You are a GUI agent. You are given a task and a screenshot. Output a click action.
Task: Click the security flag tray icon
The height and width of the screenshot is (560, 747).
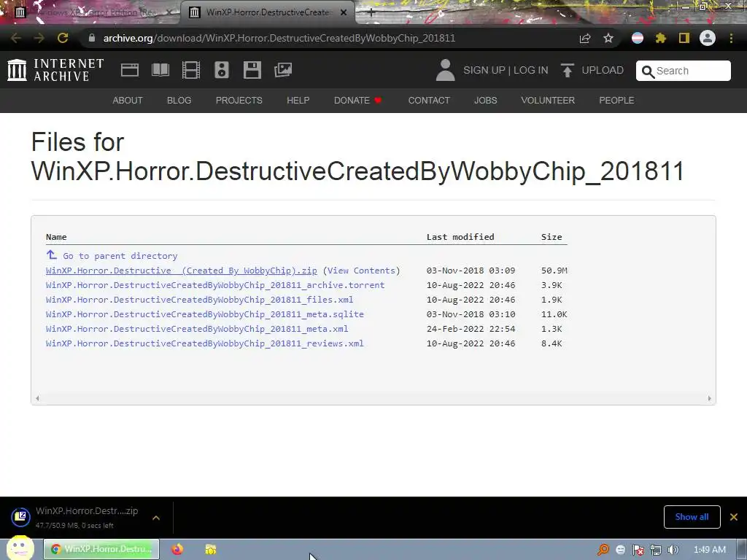click(x=638, y=550)
